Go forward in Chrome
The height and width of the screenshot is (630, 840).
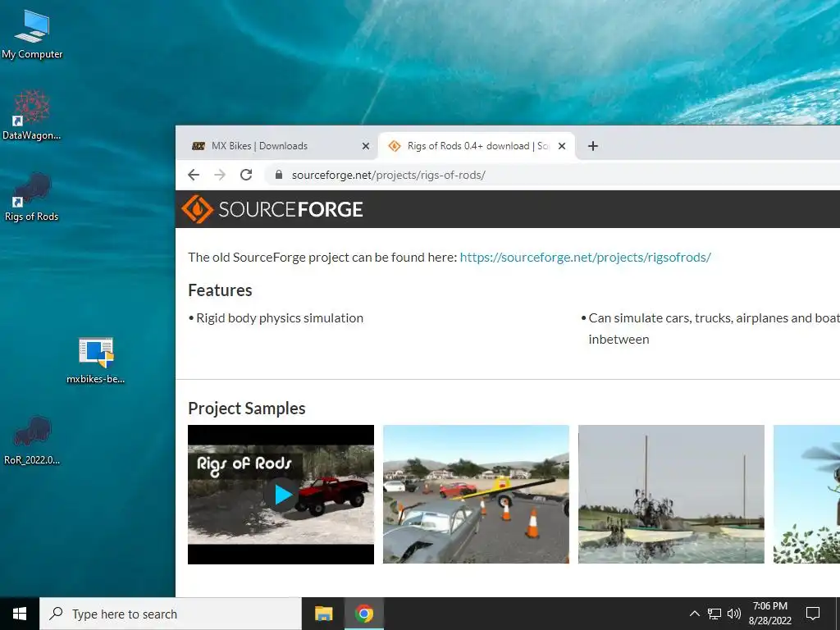tap(220, 175)
